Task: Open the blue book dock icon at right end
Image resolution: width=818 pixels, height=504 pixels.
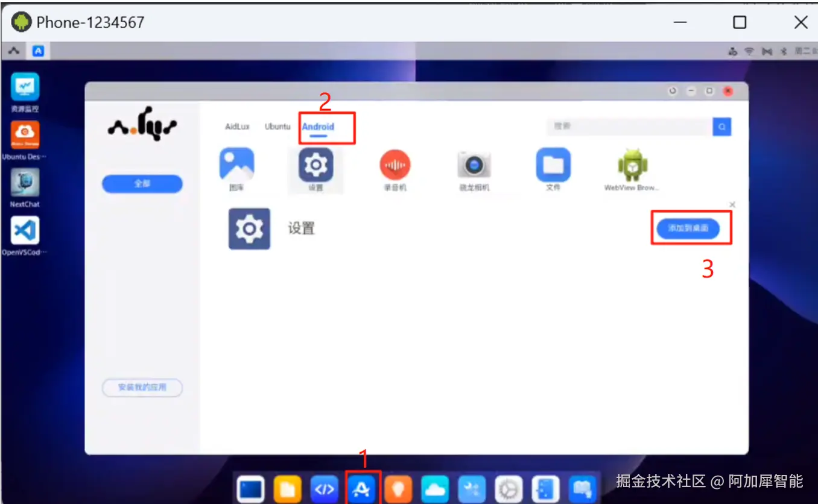Action: tap(582, 489)
